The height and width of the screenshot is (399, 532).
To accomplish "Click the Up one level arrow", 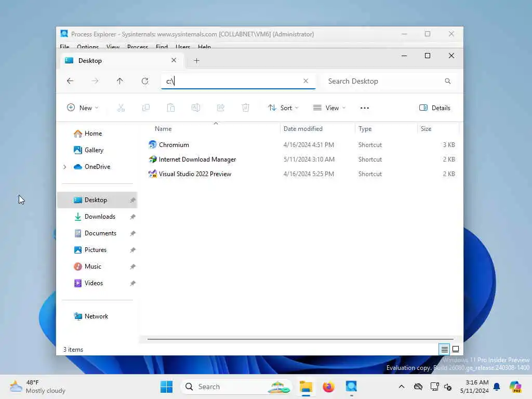I will (120, 81).
